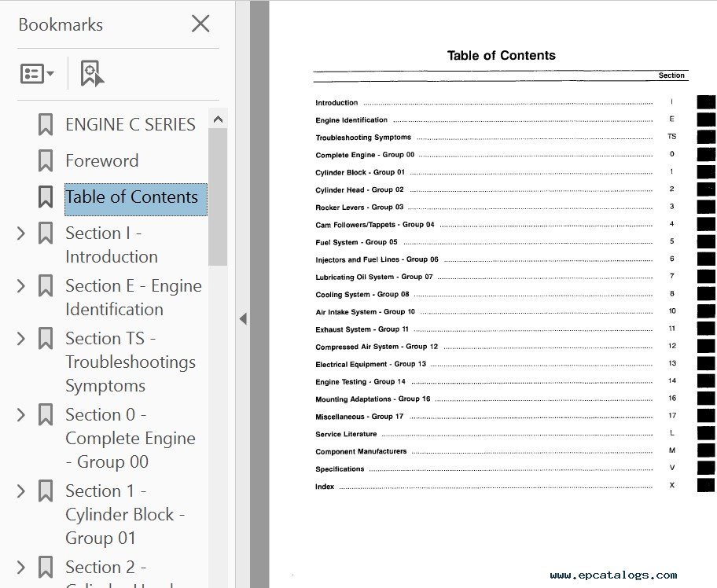This screenshot has width=717, height=588.
Task: Select the Table of Contents bookmark
Action: point(136,200)
